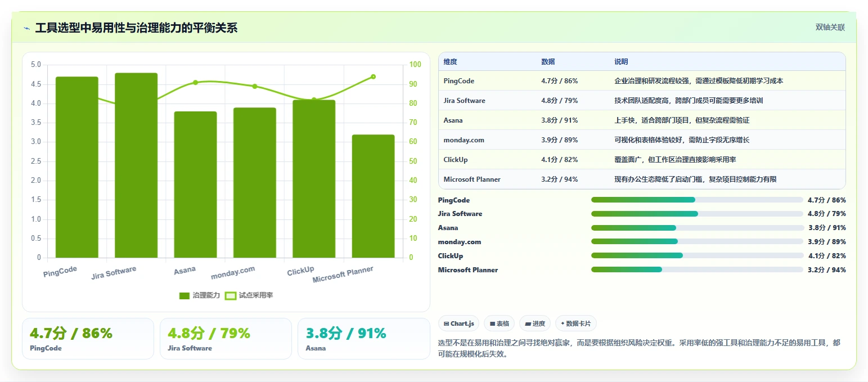Click the PingCode bar in the chart
This screenshot has width=868, height=382.
(x=77, y=167)
